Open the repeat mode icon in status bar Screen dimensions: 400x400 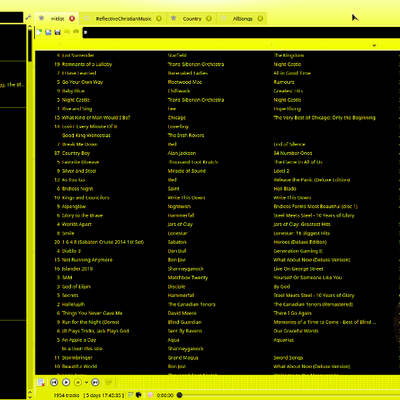coord(131,395)
